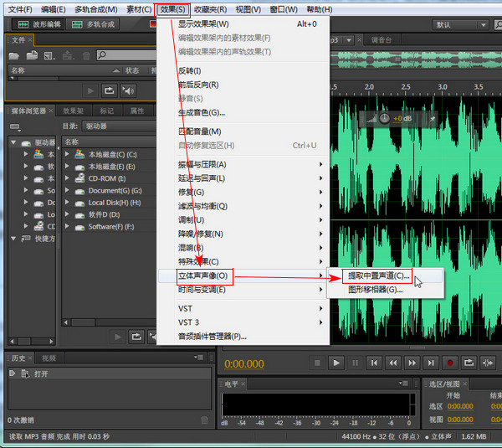Click the 多轨合成 multitrack toolbar button
Image resolution: width=502 pixels, height=448 pixels.
pos(93,24)
